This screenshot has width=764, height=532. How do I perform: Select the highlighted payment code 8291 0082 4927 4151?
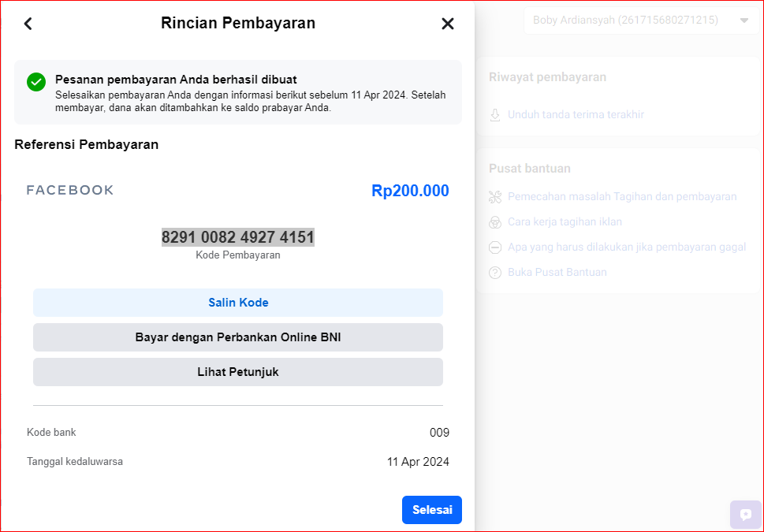coord(238,237)
